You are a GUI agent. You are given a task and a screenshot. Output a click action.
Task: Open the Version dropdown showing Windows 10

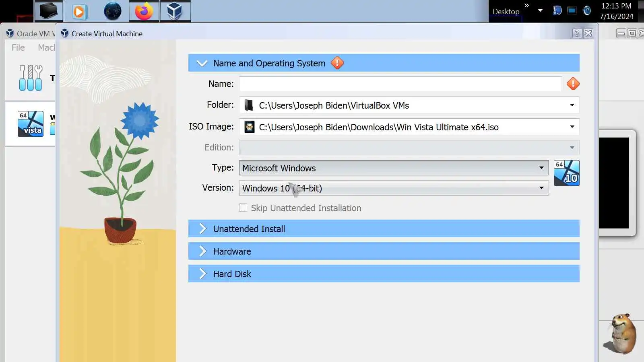point(394,188)
